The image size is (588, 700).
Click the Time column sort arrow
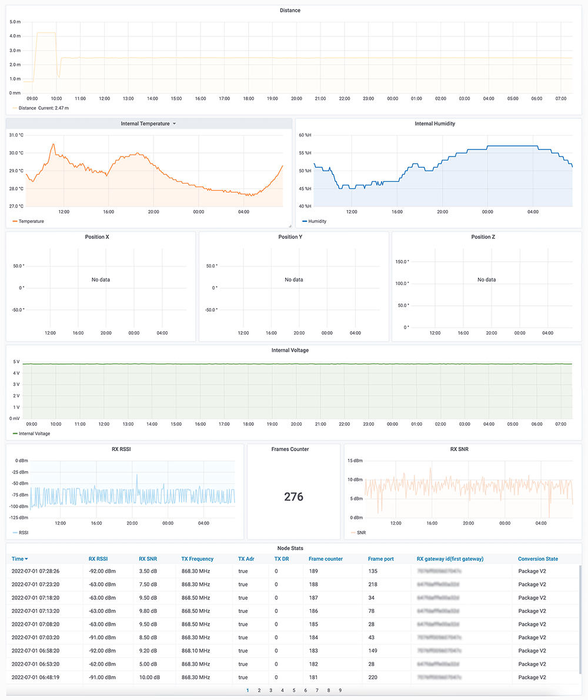(x=26, y=559)
